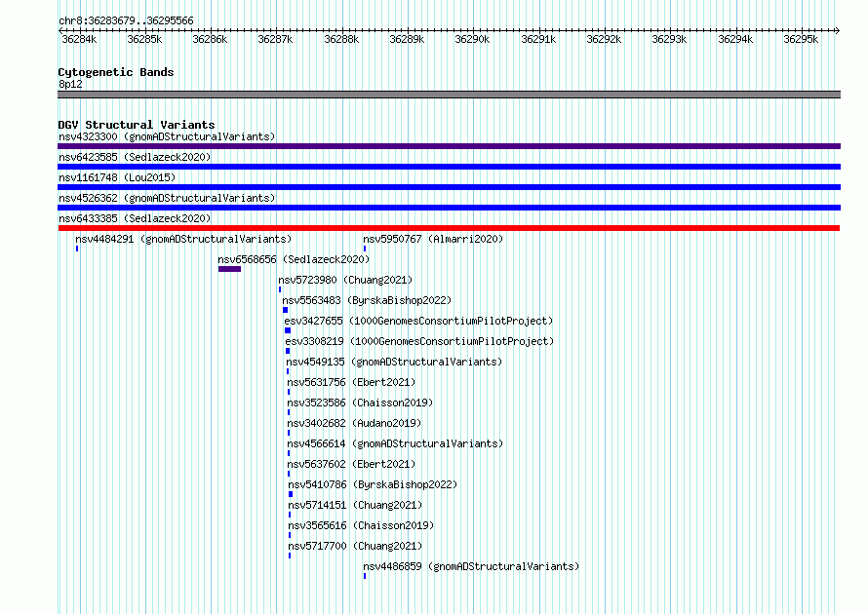Screen dimensions: 868x614
Task: Click the nsv4486859 small blue marker
Action: (364, 576)
